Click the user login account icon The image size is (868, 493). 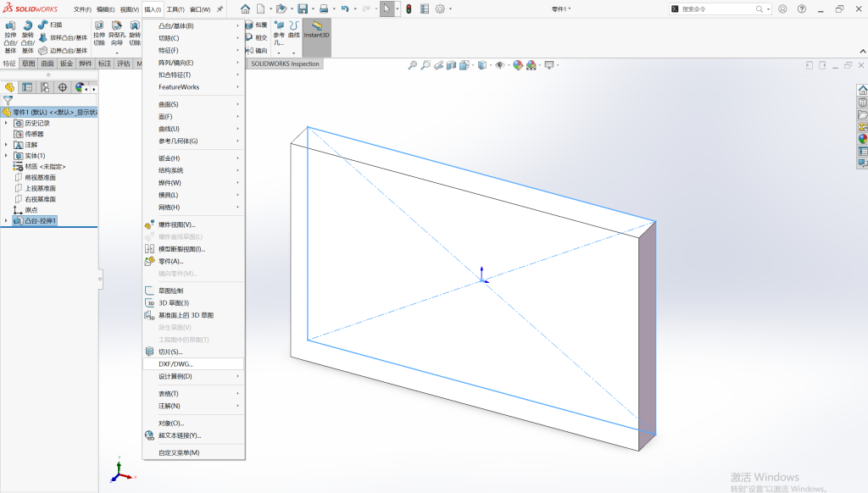pyautogui.click(x=782, y=8)
